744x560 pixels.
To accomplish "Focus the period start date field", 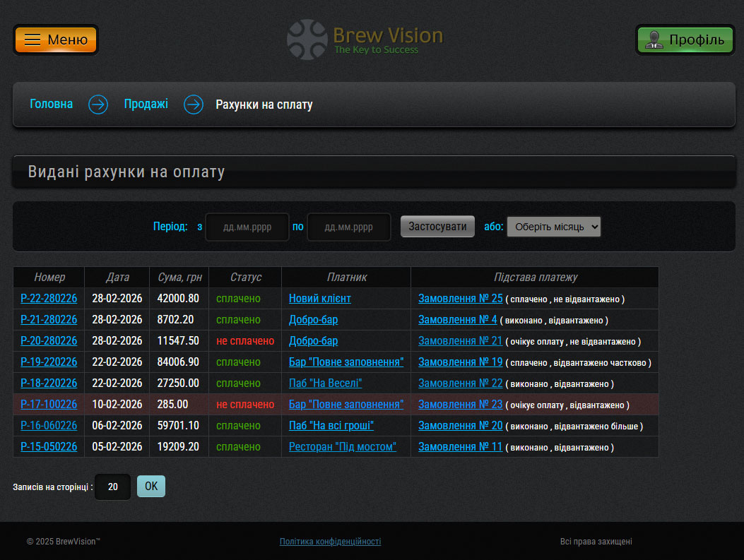I will point(247,227).
